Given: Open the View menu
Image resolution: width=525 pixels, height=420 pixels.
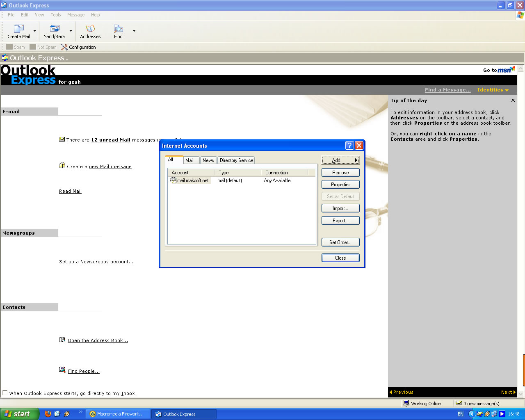Looking at the screenshot, I should (x=39, y=15).
